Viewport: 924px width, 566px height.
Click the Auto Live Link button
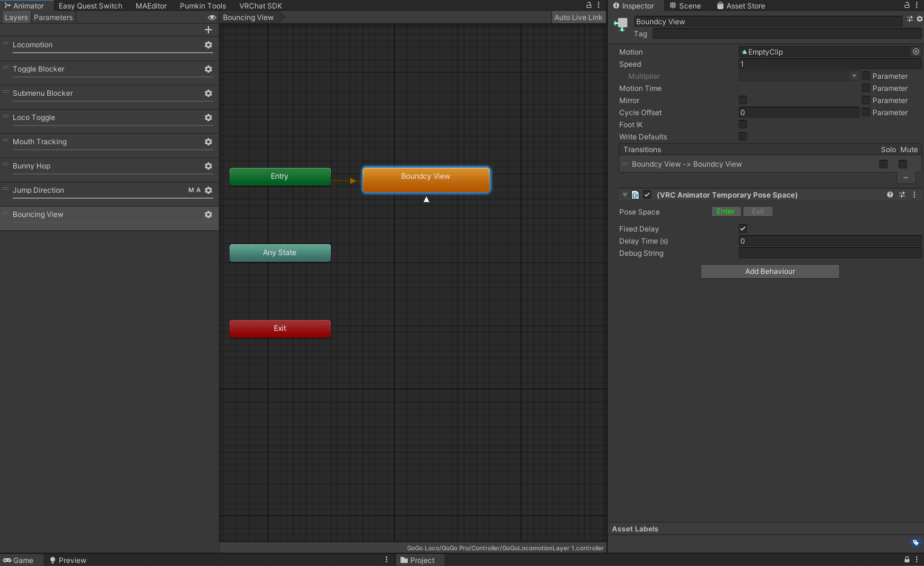[x=578, y=18]
